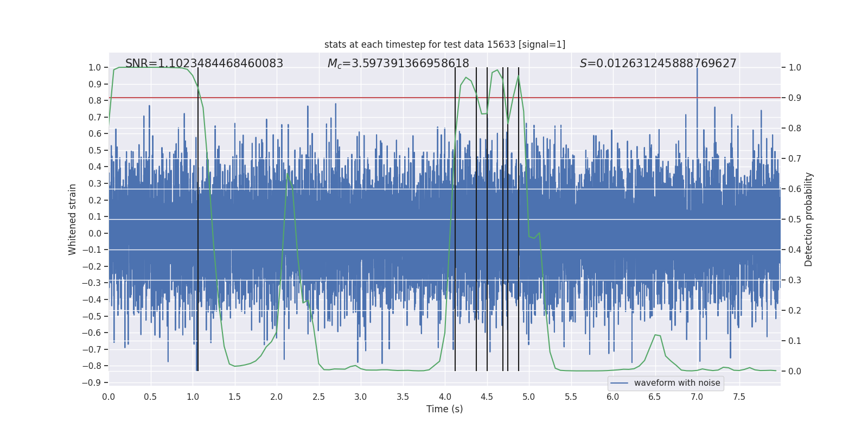The height and width of the screenshot is (434, 868).
Task: Click the 6.5 tick label on the time axis
Action: tap(655, 397)
